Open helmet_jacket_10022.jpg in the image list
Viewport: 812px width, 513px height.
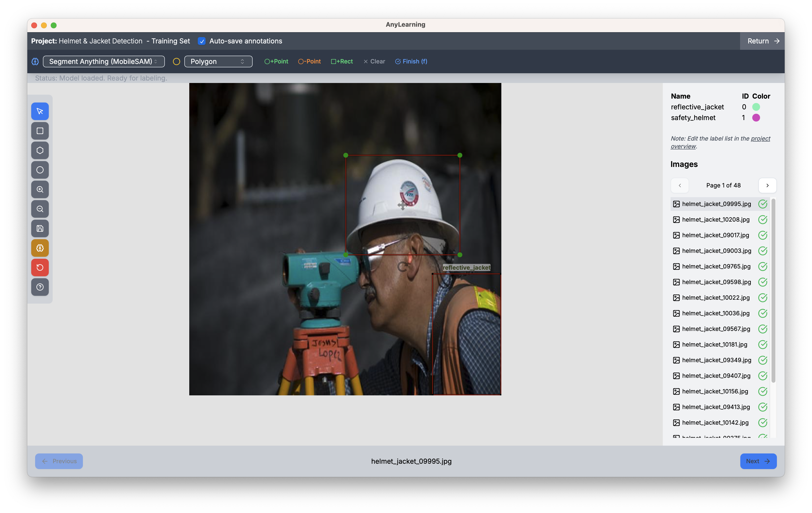715,298
